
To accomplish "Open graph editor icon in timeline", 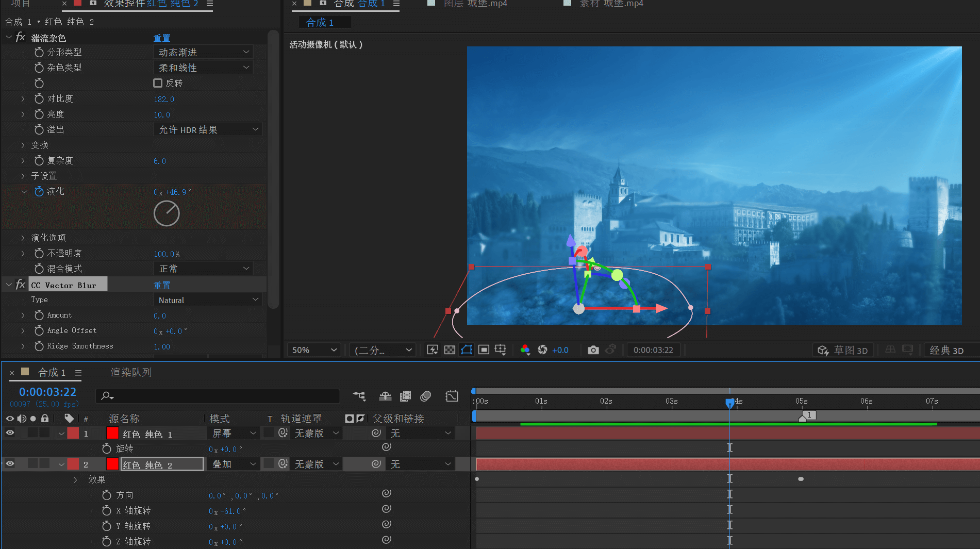I will [452, 396].
